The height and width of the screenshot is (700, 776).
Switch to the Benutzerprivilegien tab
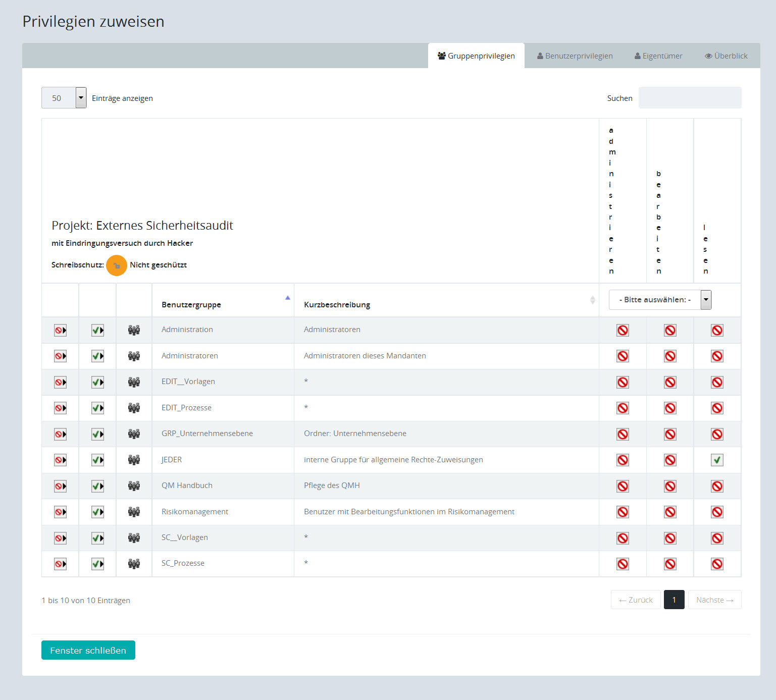575,56
